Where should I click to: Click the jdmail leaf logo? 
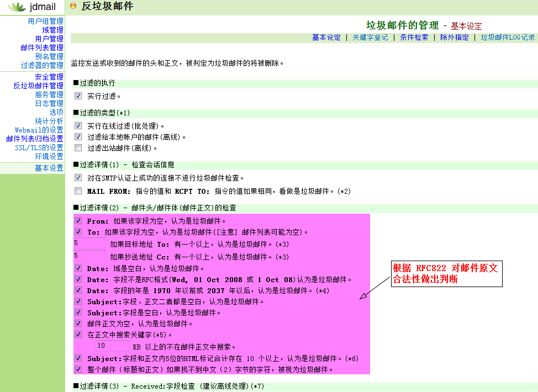(17, 7)
